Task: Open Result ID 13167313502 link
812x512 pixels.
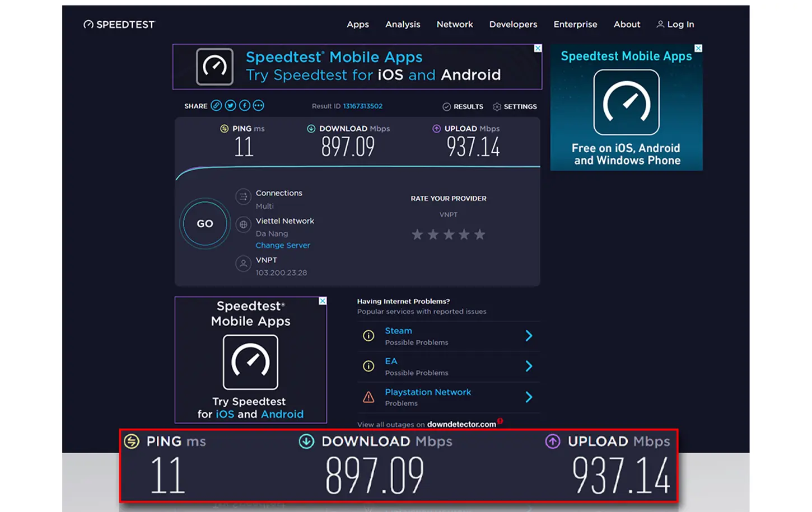Action: (362, 106)
